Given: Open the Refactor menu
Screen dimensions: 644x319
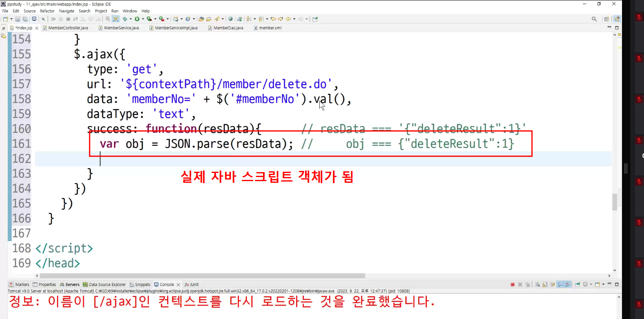Looking at the screenshot, I should tap(47, 11).
